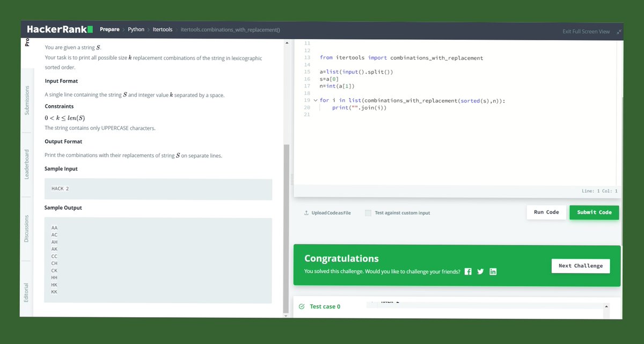
Task: Click the Run Code button
Action: coord(546,213)
